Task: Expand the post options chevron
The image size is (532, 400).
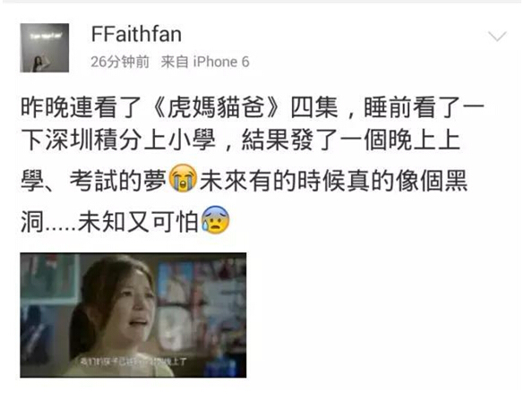Action: [x=497, y=36]
